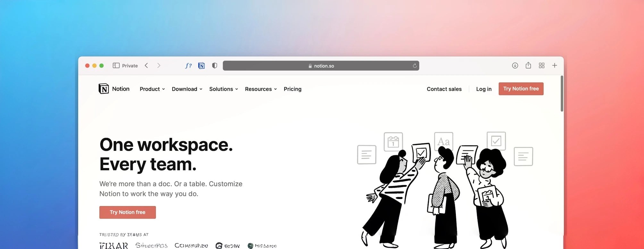Click the notion.so address bar
The height and width of the screenshot is (249, 644).
(x=321, y=65)
